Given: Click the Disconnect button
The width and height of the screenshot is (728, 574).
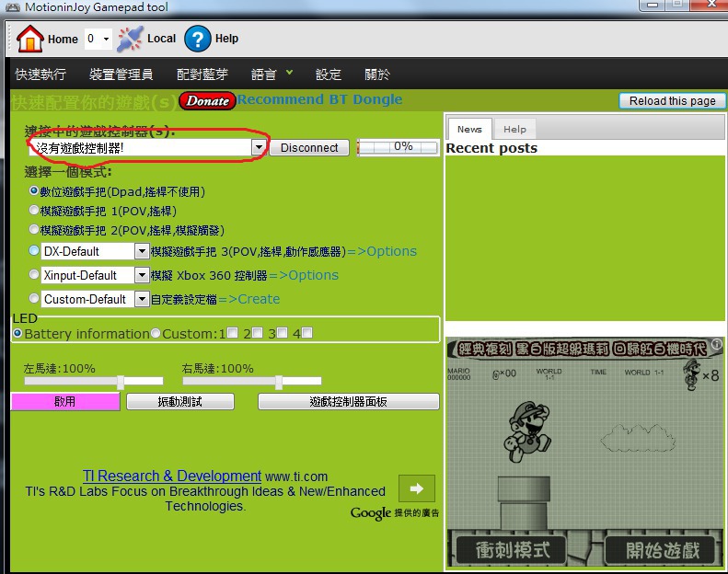Looking at the screenshot, I should (309, 147).
